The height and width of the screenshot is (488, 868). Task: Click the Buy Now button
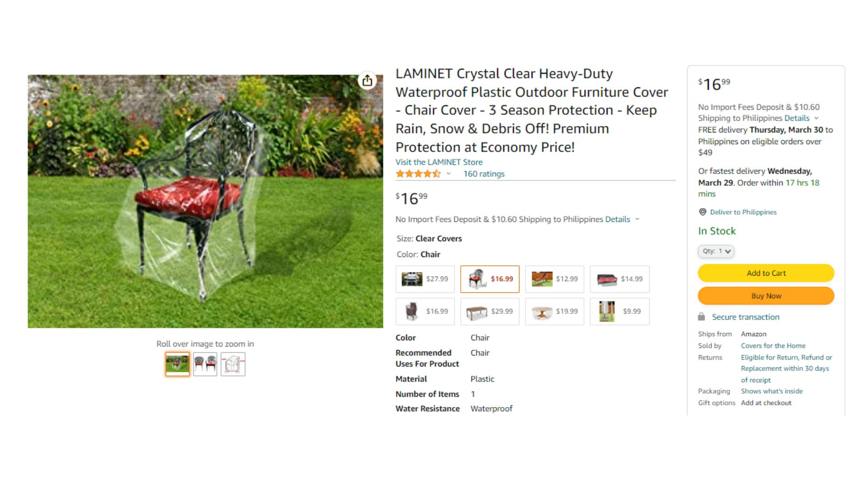coord(766,296)
